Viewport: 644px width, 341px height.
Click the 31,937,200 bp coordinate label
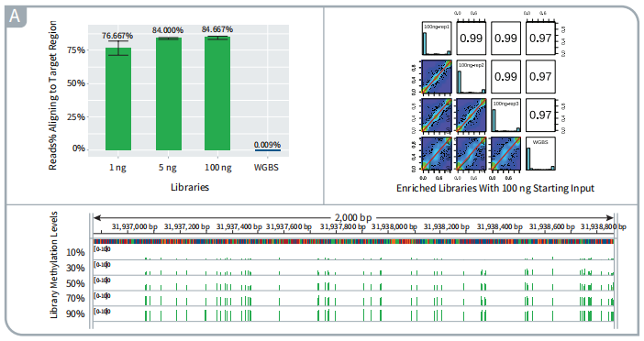tap(187, 227)
